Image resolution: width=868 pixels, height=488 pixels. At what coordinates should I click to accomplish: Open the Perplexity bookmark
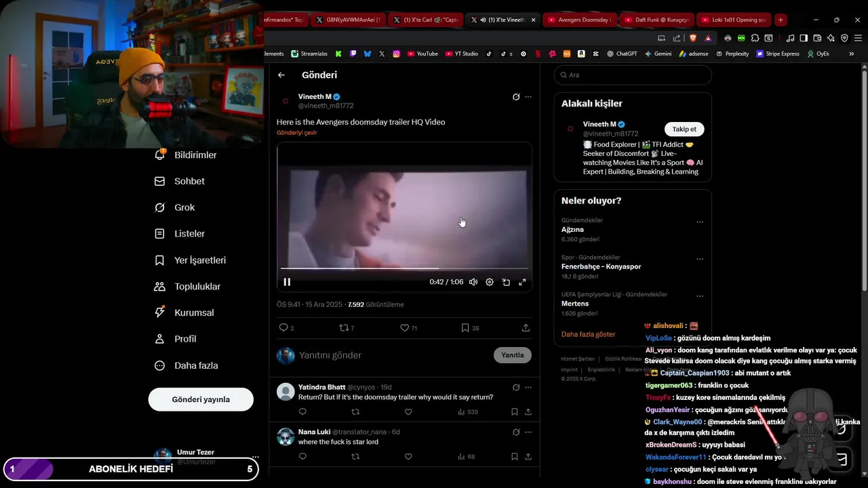click(x=732, y=54)
